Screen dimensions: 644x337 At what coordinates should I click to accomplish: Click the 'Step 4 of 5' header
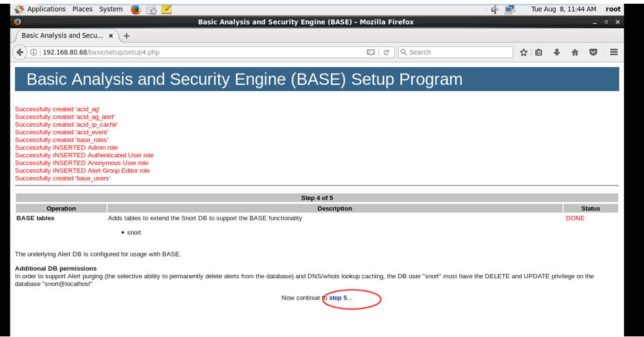317,198
